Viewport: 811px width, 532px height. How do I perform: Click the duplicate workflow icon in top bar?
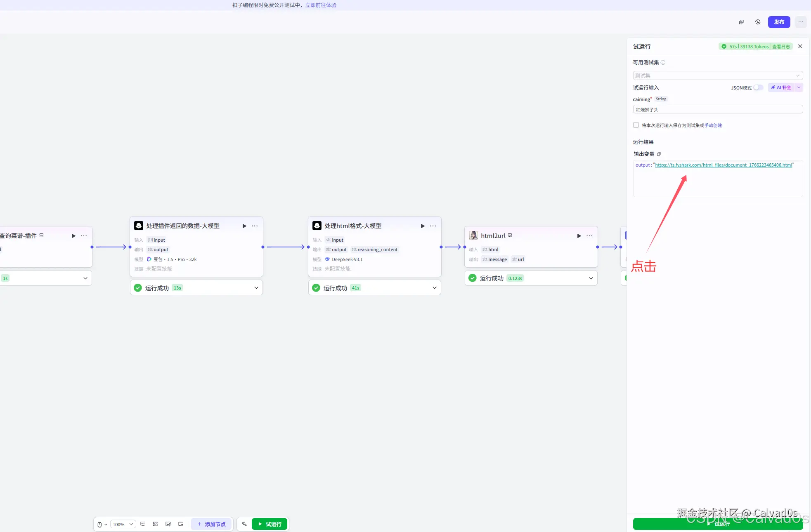pyautogui.click(x=741, y=22)
